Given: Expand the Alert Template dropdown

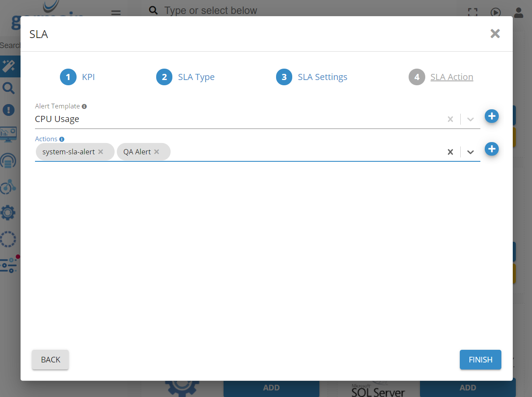Looking at the screenshot, I should (470, 119).
